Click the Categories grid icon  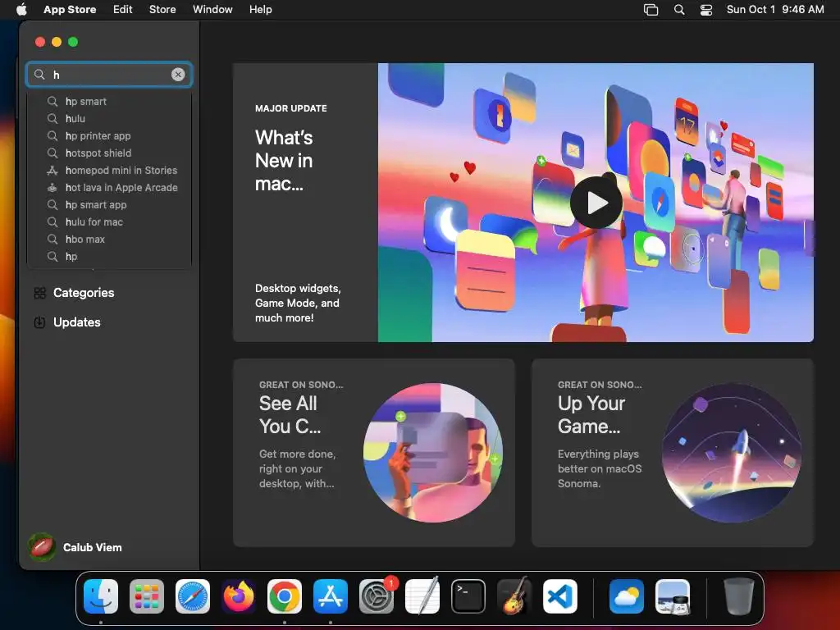tap(39, 293)
